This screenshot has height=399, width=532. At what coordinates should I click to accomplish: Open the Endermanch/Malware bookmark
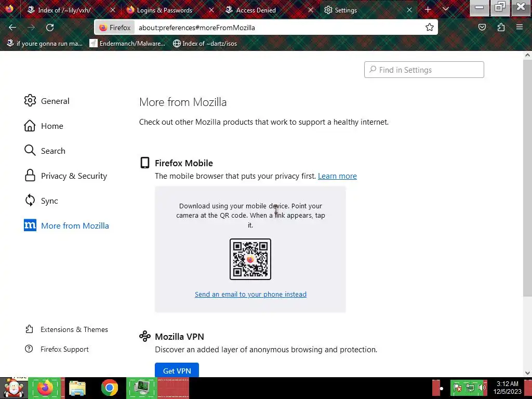[127, 44]
